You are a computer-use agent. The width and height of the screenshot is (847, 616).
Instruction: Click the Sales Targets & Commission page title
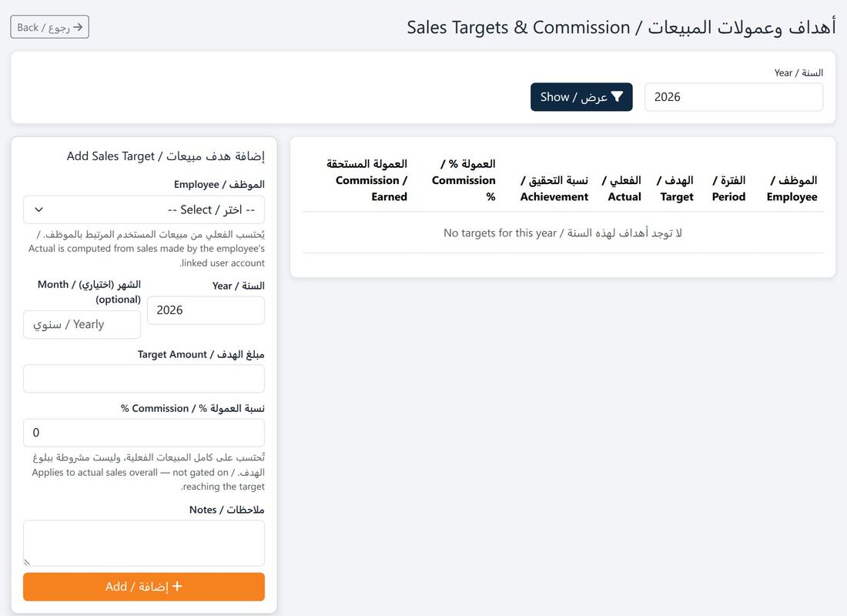(x=621, y=27)
